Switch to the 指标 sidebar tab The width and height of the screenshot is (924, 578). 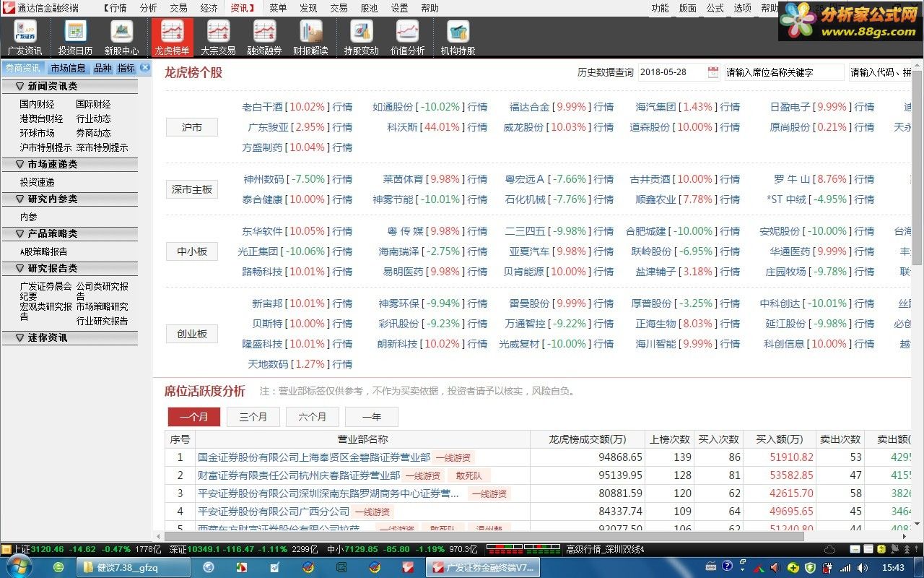pos(126,68)
